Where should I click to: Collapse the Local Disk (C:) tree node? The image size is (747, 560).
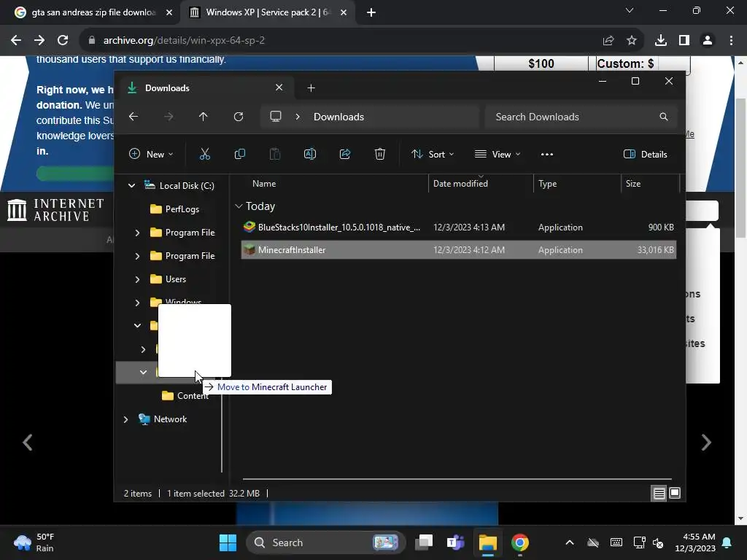click(131, 186)
